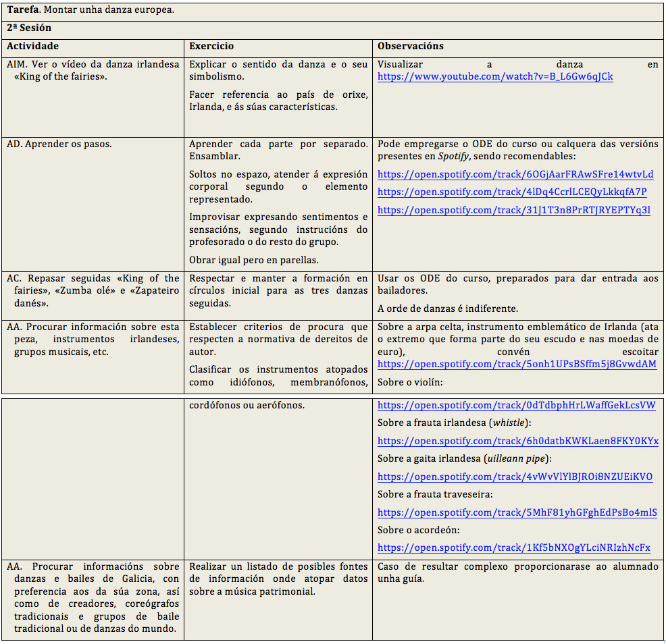Click the 'Observacións' column header
Image resolution: width=666 pixels, height=644 pixels.
411,47
